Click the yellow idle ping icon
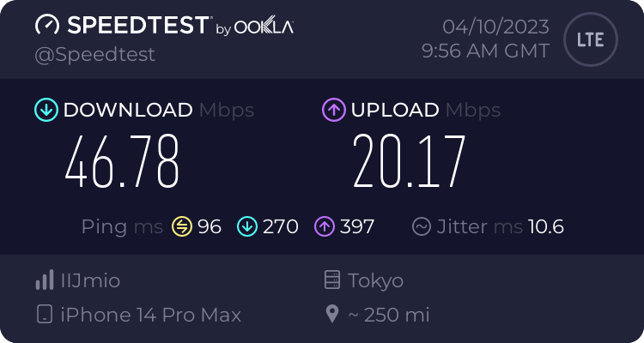644x343 pixels. (x=182, y=226)
